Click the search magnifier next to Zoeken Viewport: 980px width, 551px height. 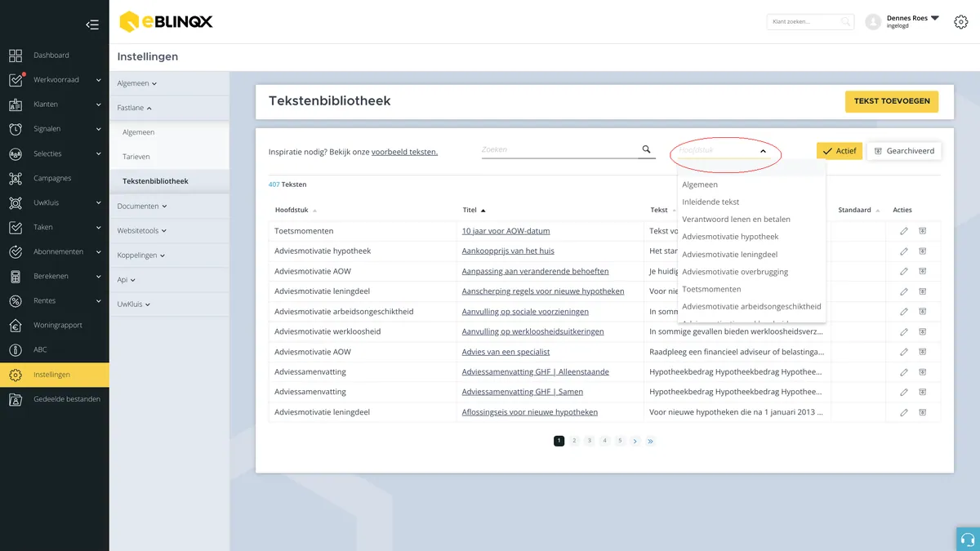point(646,149)
